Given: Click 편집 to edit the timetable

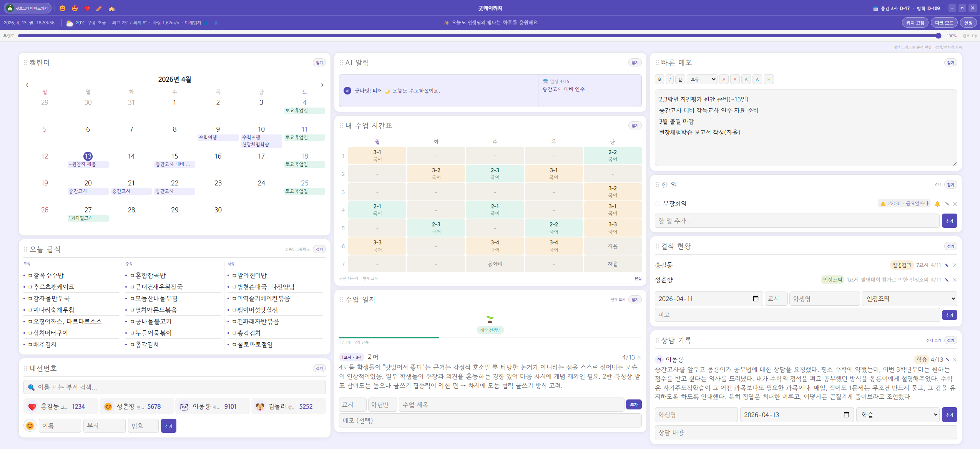Looking at the screenshot, I should click(x=638, y=278).
